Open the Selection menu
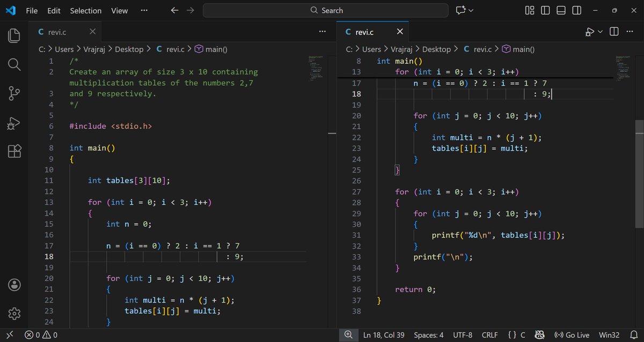Viewport: 644px width, 342px height. 86,10
